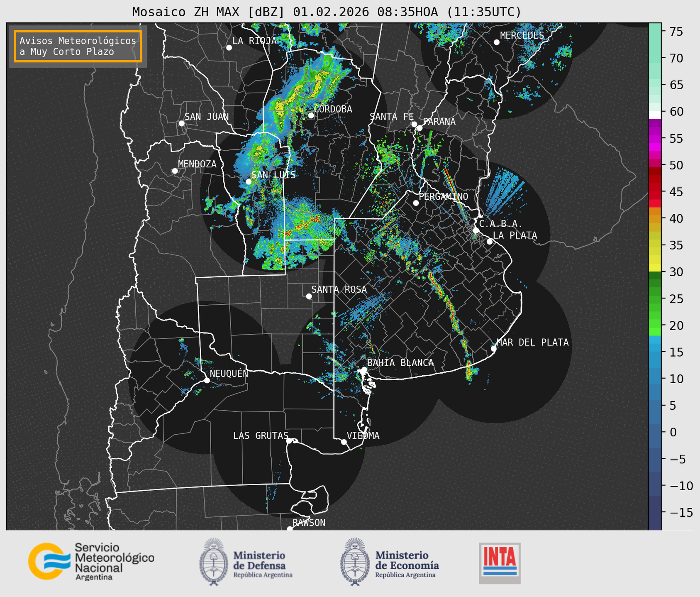700x597 pixels.
Task: Click the Mar del Plata marker
Action: pyautogui.click(x=493, y=348)
